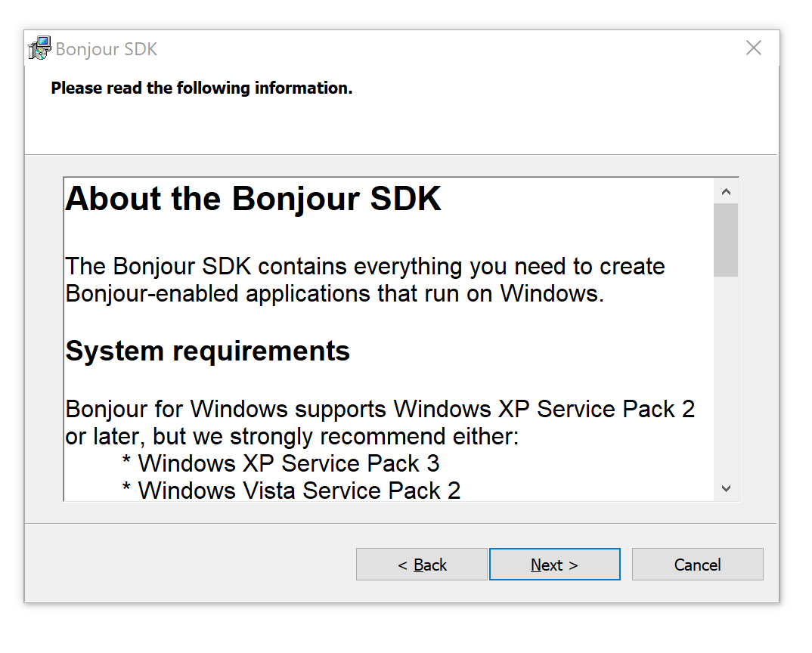The image size is (812, 653).
Task: Click the "Bonjour-enabled applications" text line
Action: [x=335, y=293]
